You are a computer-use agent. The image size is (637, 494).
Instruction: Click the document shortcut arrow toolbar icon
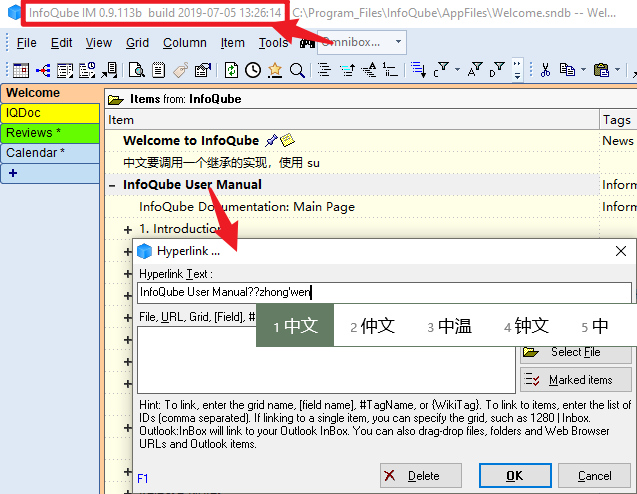click(109, 70)
